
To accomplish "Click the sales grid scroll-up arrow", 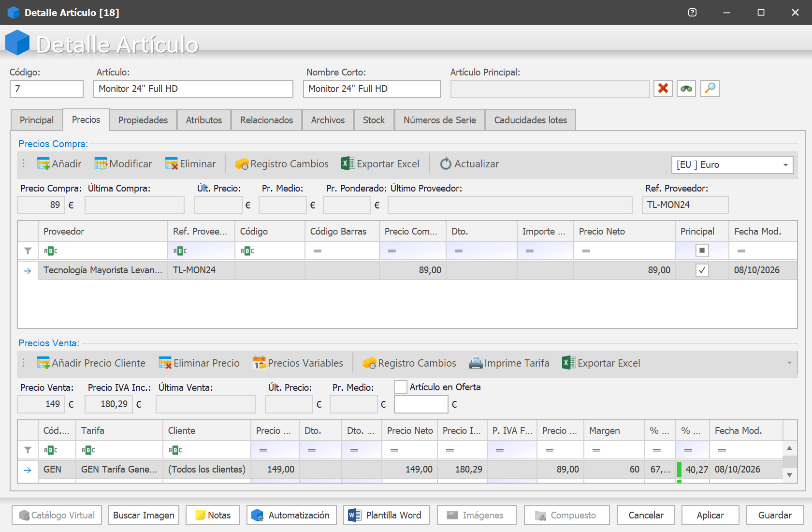I will 789,448.
